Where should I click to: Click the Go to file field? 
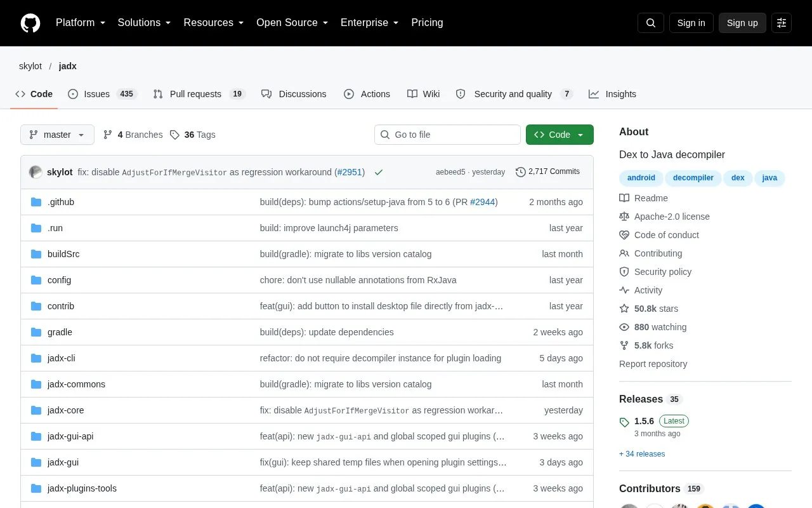point(447,135)
